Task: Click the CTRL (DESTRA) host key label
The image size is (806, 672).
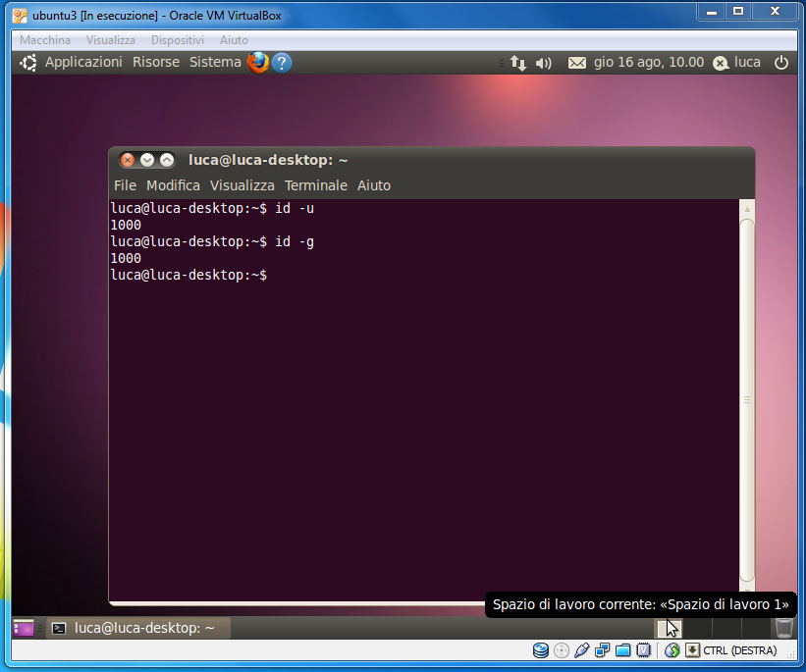Action: pyautogui.click(x=739, y=651)
